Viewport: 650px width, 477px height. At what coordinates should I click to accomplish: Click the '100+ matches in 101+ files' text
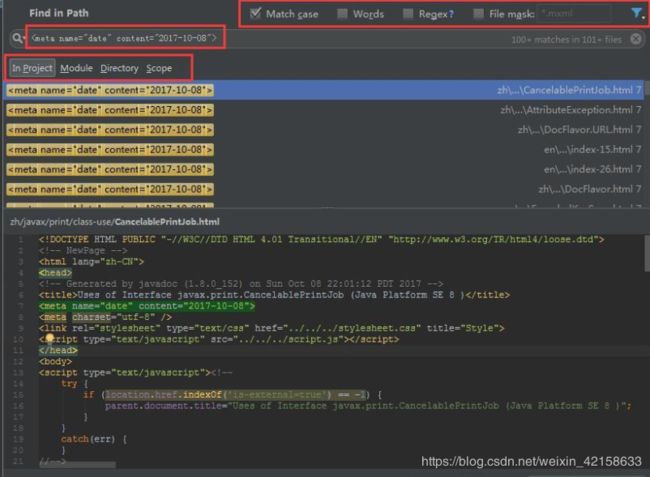(x=566, y=40)
